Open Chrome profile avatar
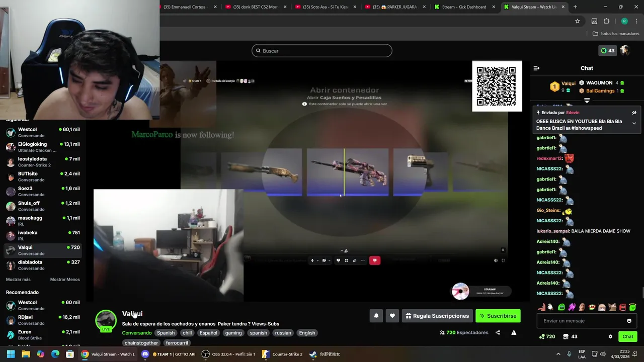 624,21
